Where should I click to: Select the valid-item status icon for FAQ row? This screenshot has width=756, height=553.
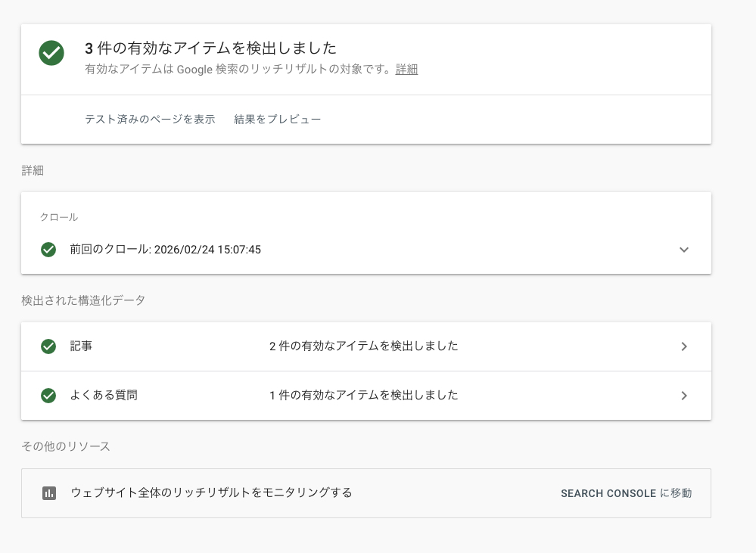(48, 395)
